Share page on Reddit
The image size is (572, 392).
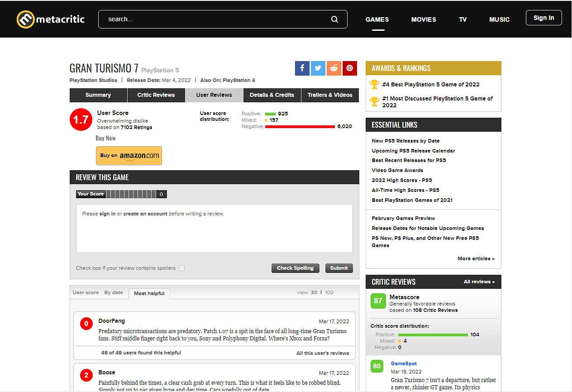(x=334, y=68)
